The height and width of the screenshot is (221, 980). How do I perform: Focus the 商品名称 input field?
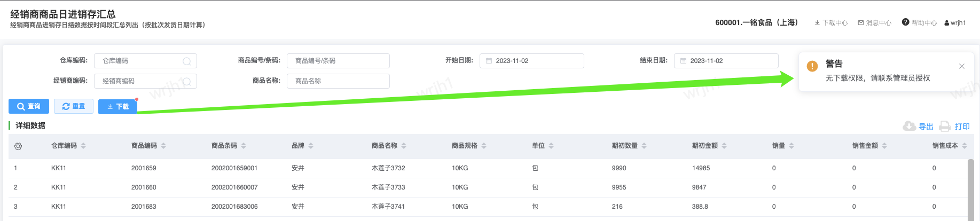click(338, 81)
